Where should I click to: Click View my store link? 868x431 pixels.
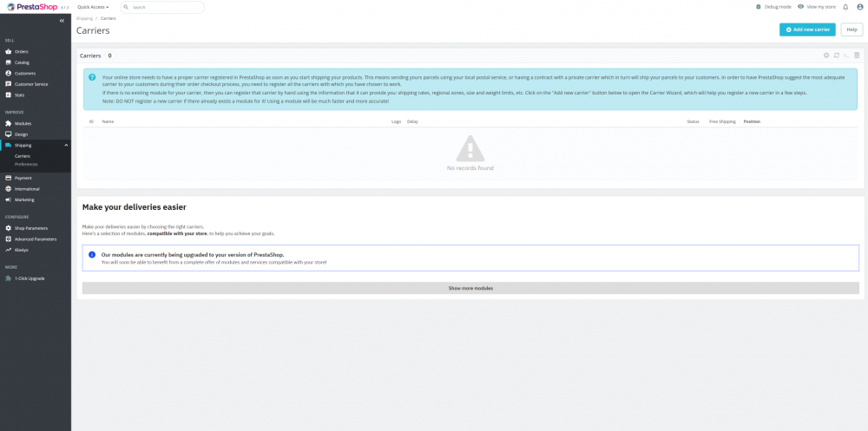(x=817, y=7)
